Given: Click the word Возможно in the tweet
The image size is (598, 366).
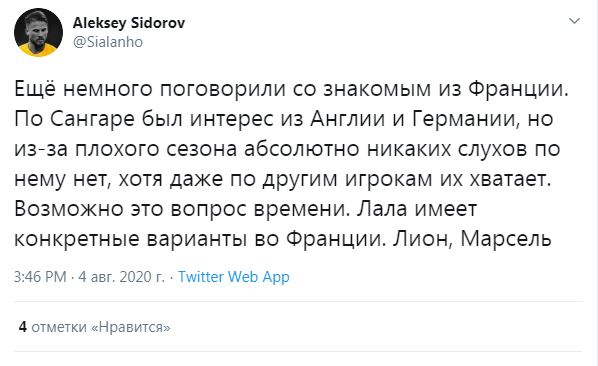Looking at the screenshot, I should pos(68,209).
